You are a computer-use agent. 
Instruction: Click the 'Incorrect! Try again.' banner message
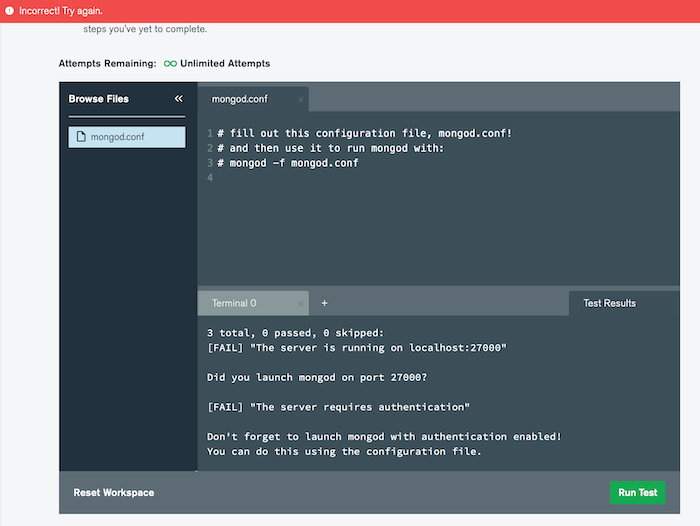[x=61, y=11]
